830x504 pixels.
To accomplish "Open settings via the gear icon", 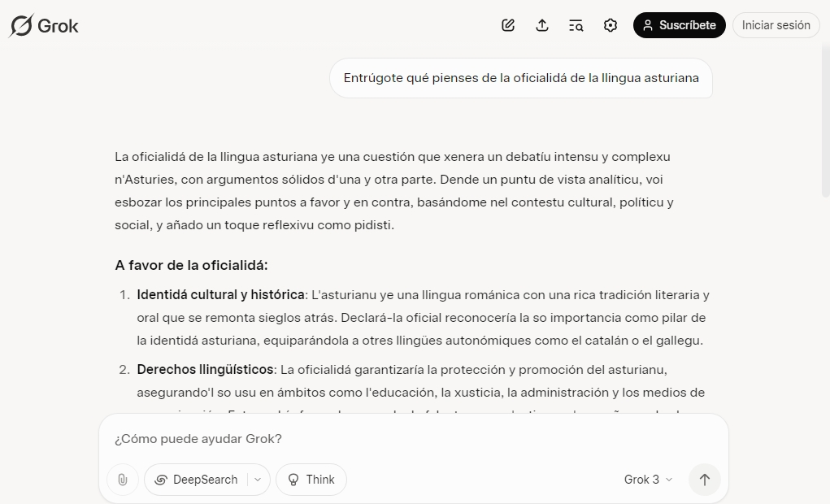I will coord(611,25).
